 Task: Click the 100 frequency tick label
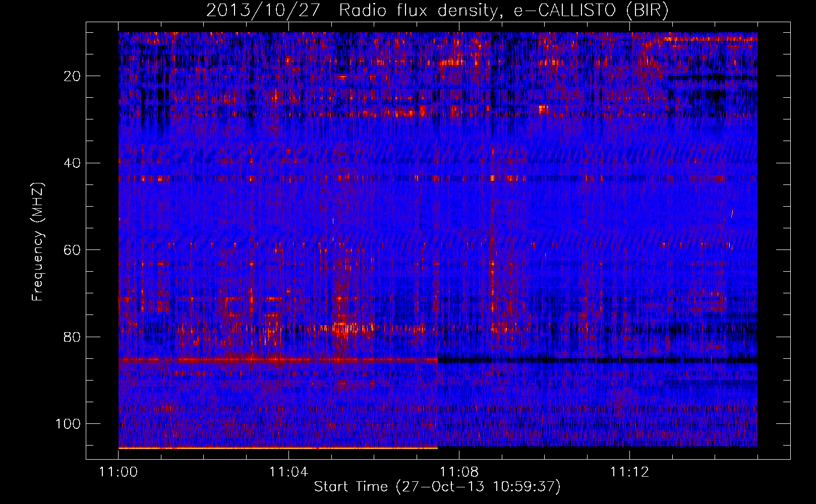pos(68,424)
